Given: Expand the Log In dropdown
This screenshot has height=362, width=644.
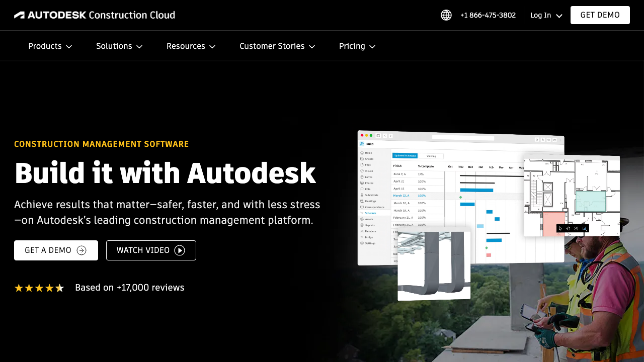Looking at the screenshot, I should (x=546, y=15).
